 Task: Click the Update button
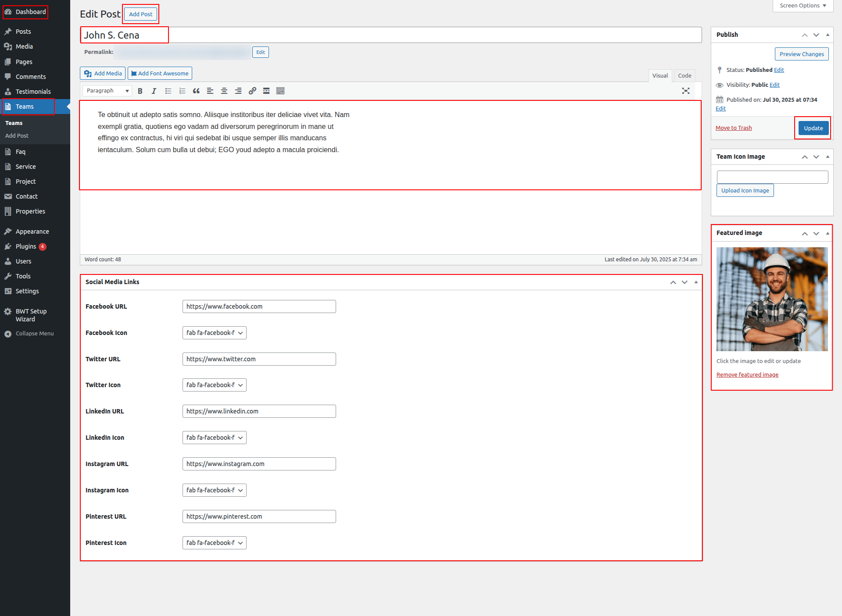coord(813,128)
